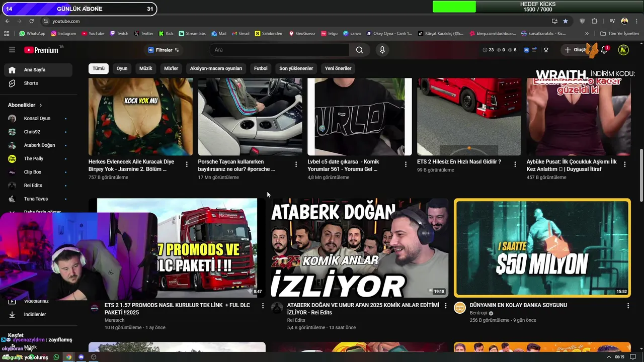Open the browser extensions puzzle icon
Screen dimensions: 644x362
(x=595, y=21)
